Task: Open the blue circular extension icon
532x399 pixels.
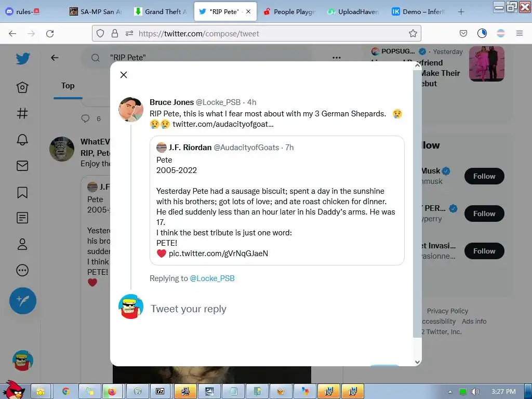Action: tap(482, 33)
